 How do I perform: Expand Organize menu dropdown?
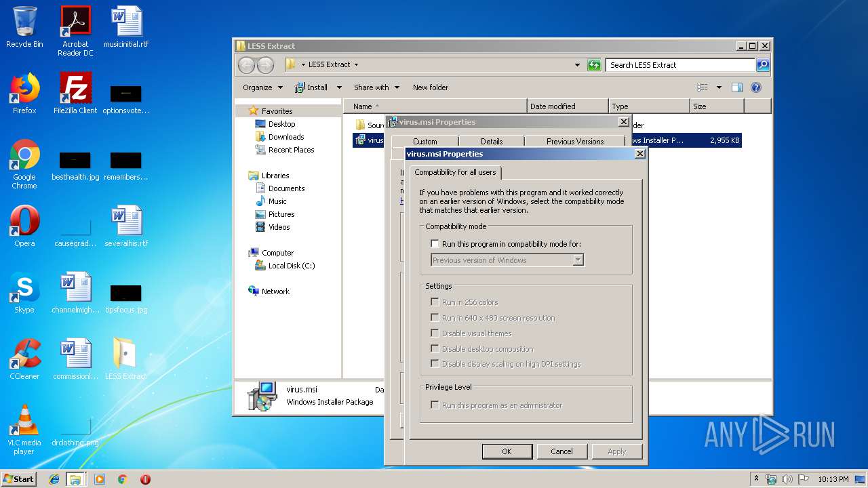click(280, 87)
